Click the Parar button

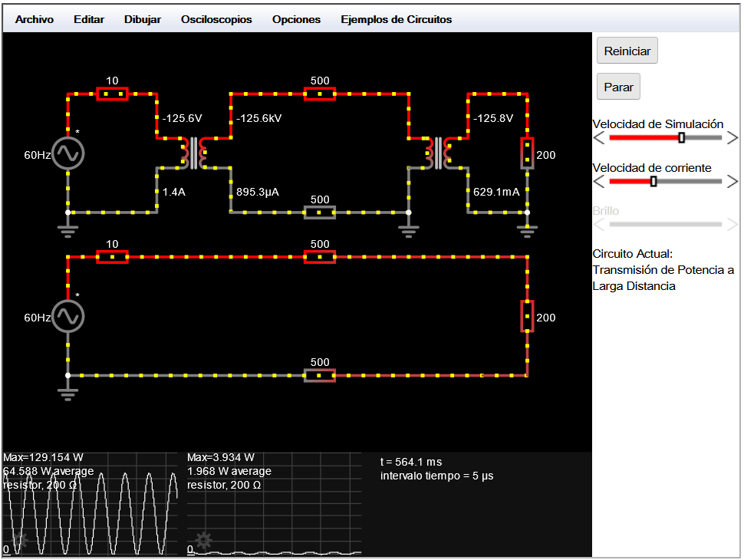(618, 87)
